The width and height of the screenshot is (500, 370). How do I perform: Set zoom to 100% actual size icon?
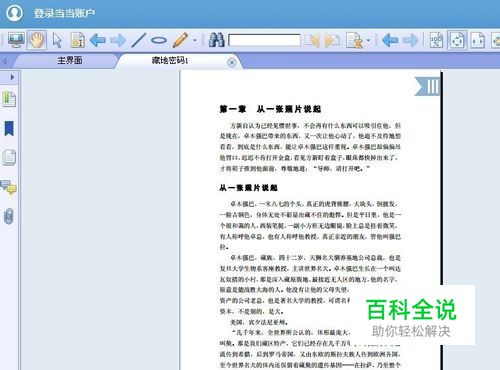[x=436, y=40]
